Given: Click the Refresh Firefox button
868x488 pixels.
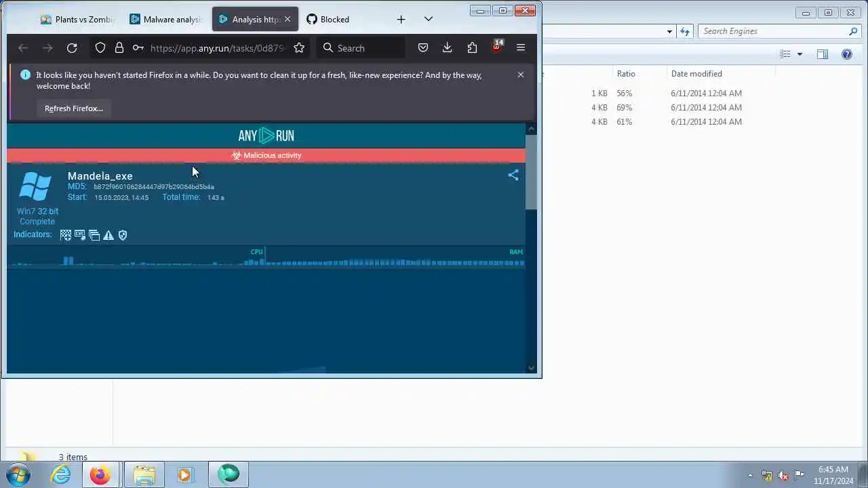Looking at the screenshot, I should pos(74,108).
